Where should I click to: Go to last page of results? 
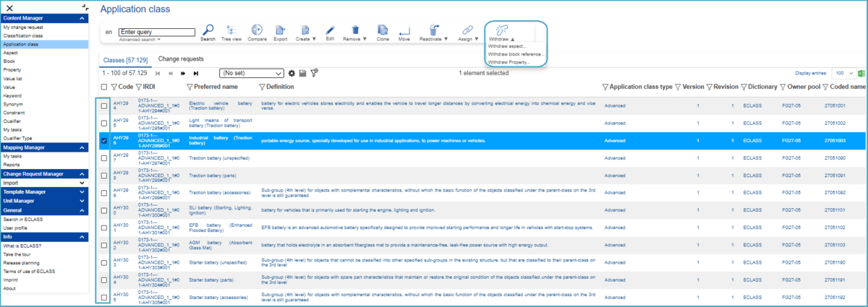(x=196, y=73)
